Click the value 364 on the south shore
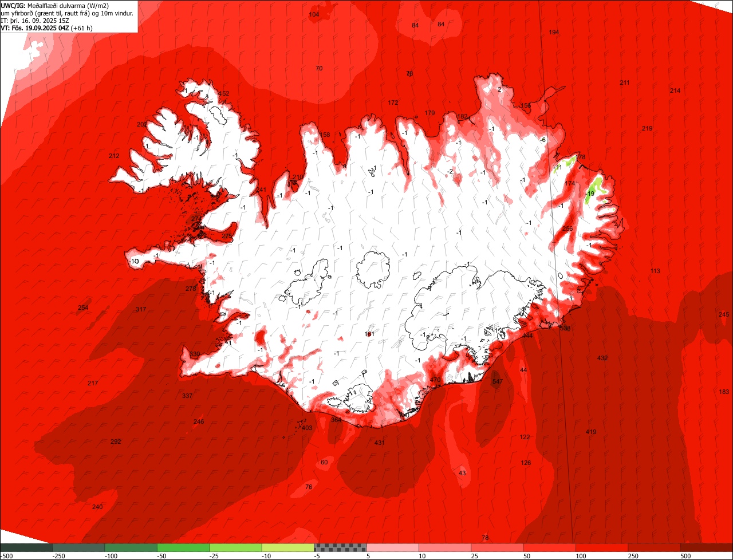The height and width of the screenshot is (560, 733). pyautogui.click(x=336, y=420)
